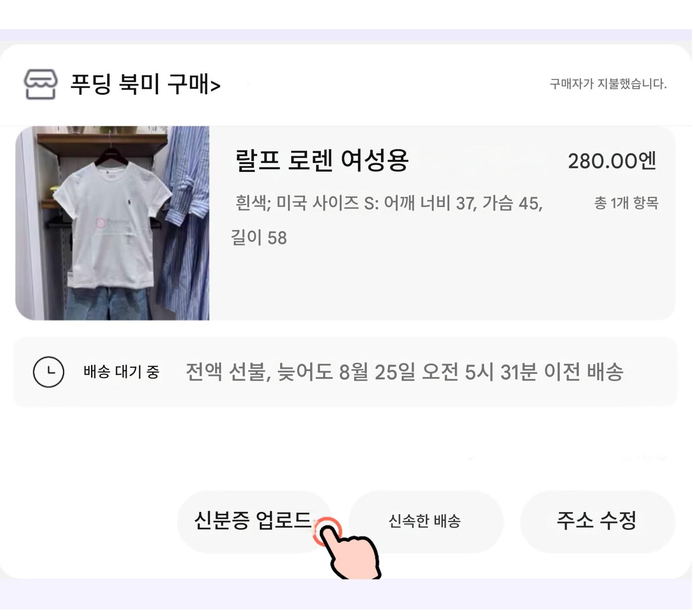Screen dimensions: 693x616
Task: Open the 푸딩 북미 구매 store page
Action: [x=139, y=84]
